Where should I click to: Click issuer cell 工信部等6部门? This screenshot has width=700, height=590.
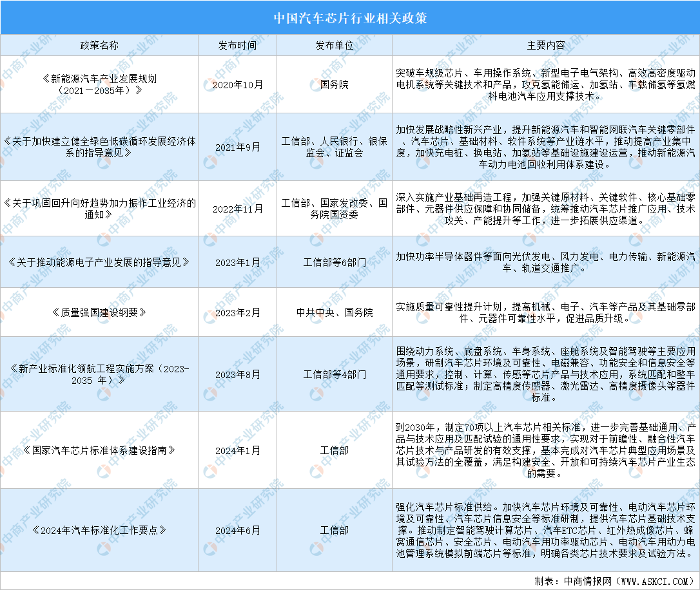[335, 262]
